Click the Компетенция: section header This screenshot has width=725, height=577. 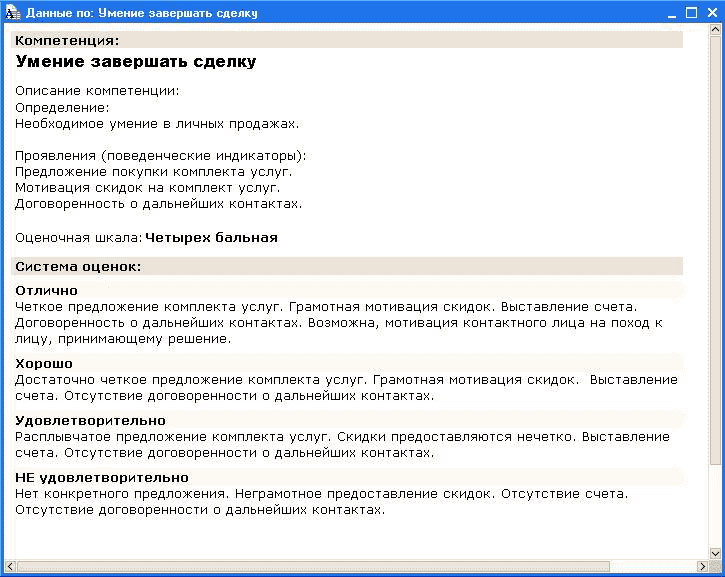pyautogui.click(x=347, y=40)
